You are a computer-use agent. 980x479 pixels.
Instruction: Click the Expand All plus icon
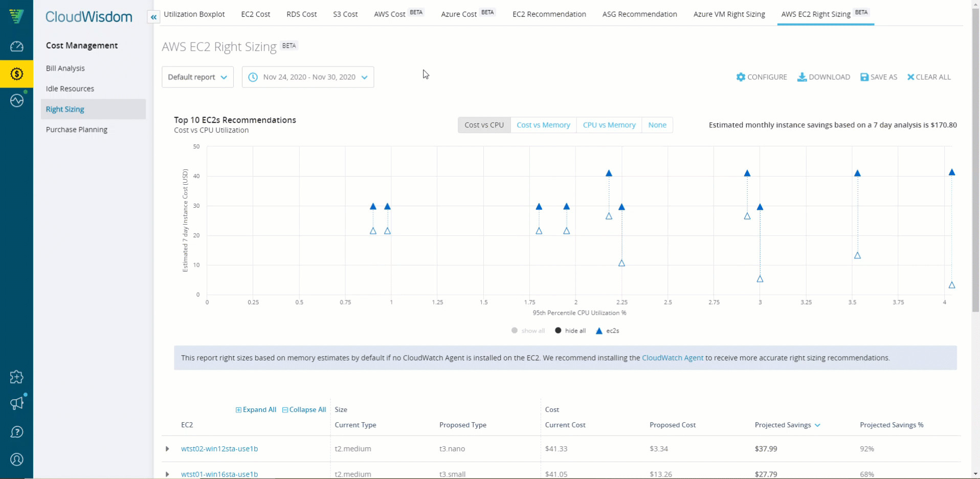[238, 410]
